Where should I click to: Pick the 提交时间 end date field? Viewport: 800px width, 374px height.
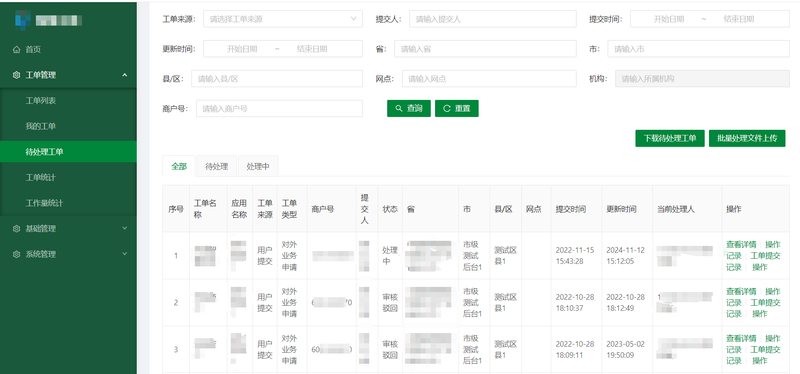click(x=738, y=19)
